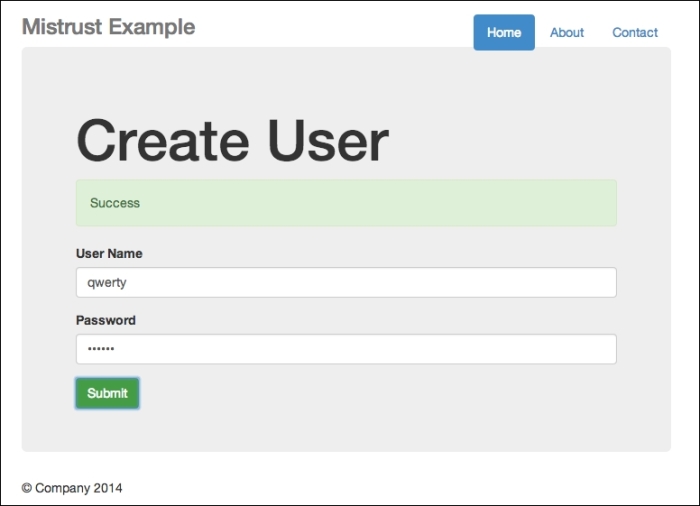Screen dimensions: 700x506
Task: Click the masked password dots
Action: coord(101,349)
